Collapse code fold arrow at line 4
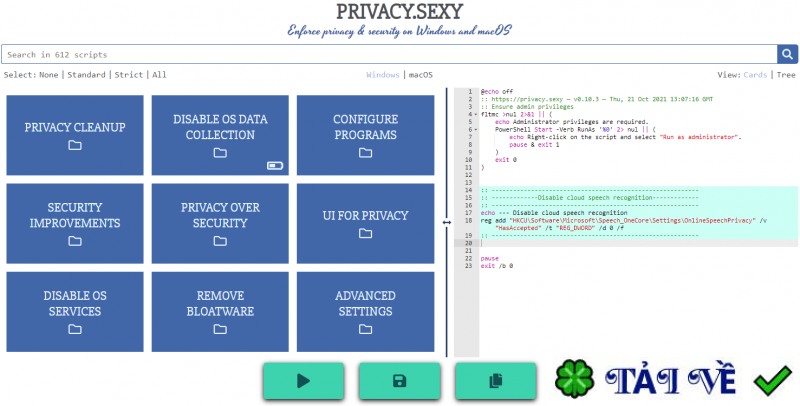The height and width of the screenshot is (406, 800). click(476, 115)
